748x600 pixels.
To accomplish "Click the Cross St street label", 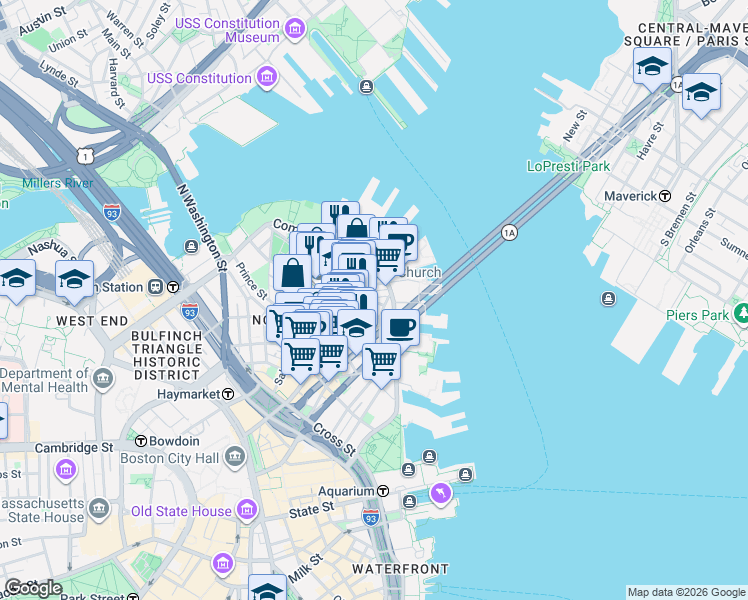I will click(334, 440).
